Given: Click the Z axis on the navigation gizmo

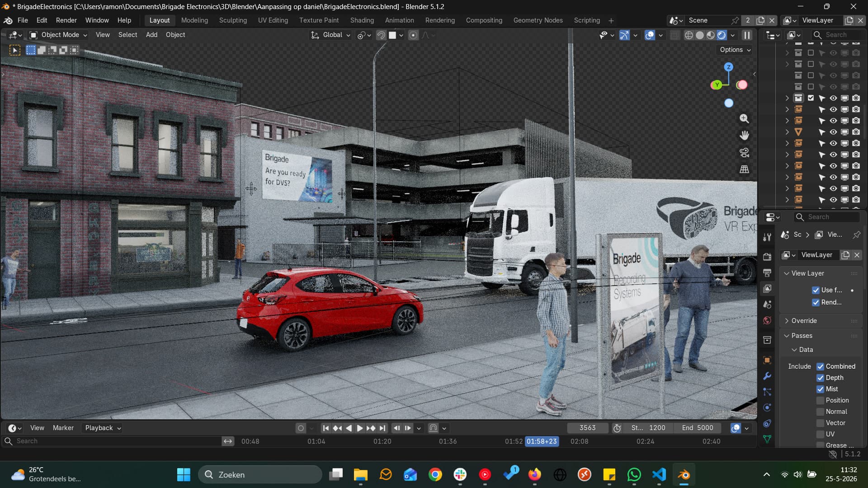Looking at the screenshot, I should (x=728, y=67).
